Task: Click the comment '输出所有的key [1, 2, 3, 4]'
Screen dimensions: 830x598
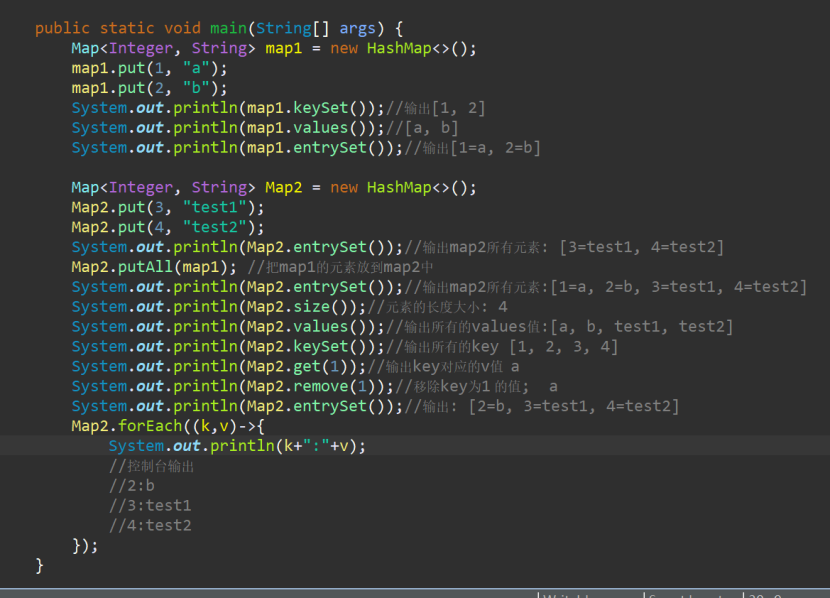Action: point(511,347)
